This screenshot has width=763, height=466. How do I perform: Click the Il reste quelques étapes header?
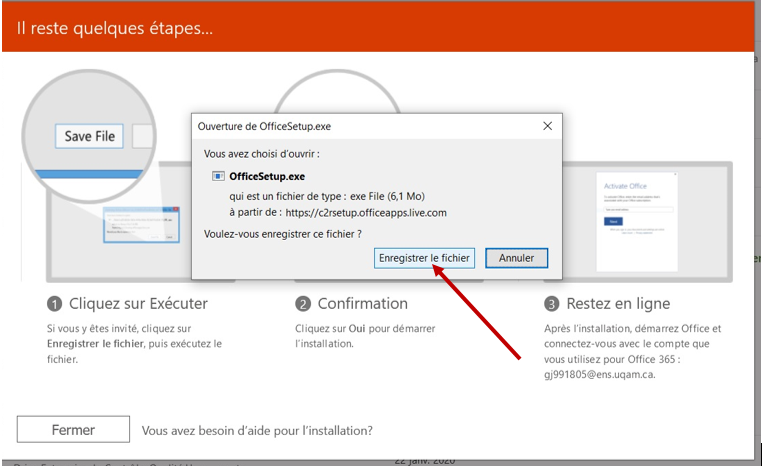tap(115, 28)
